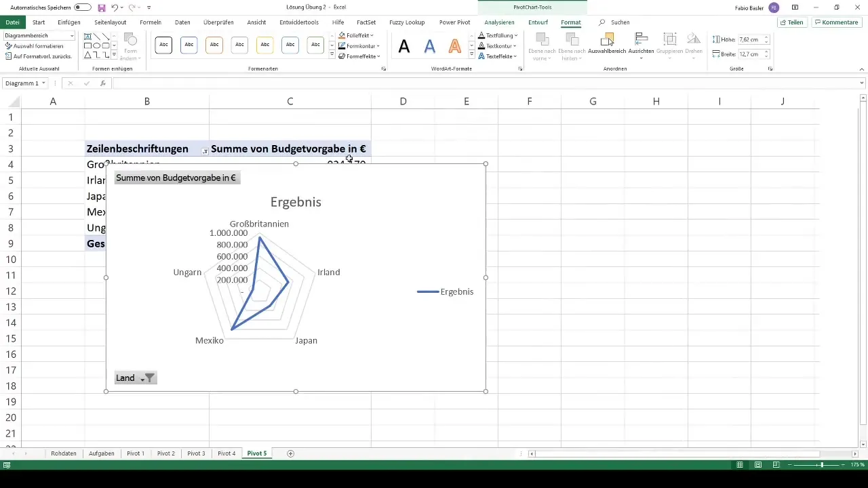Pick the blue A WordArt style

coord(430,46)
